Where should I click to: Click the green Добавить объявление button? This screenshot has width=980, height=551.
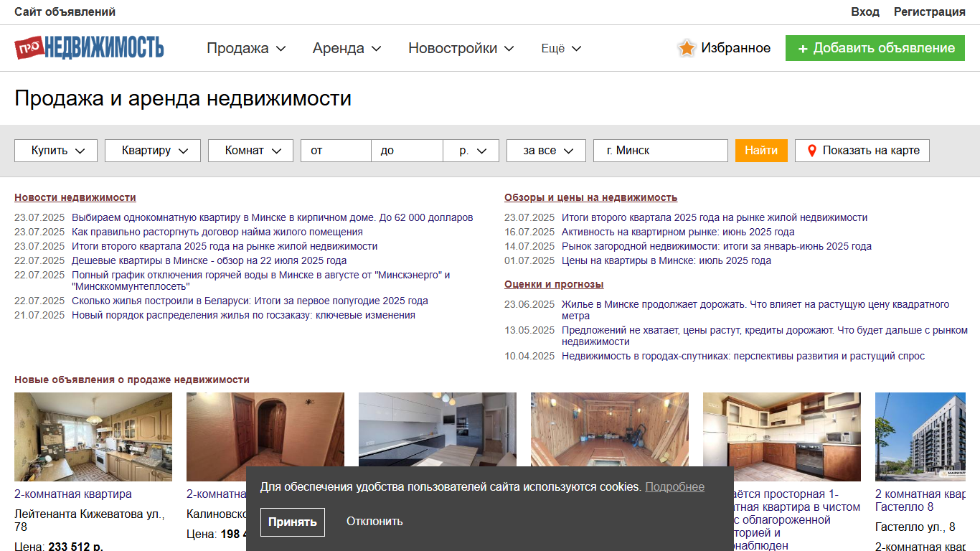[875, 48]
